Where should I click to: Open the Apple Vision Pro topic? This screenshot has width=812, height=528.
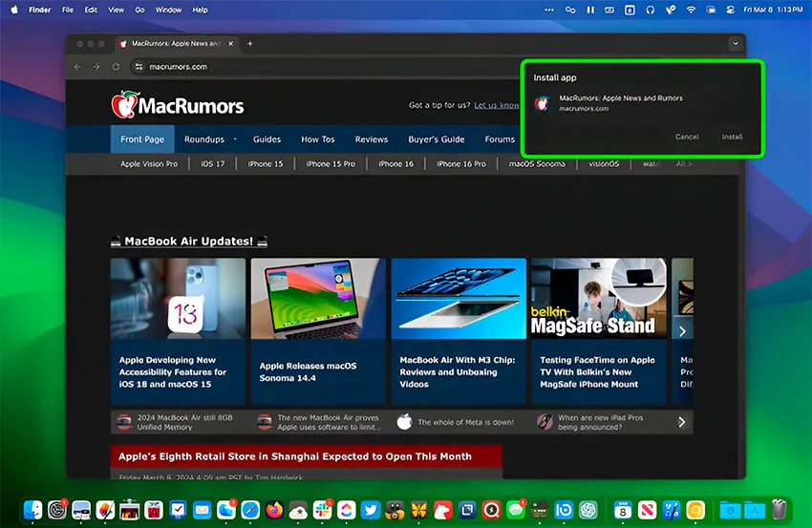(x=149, y=163)
